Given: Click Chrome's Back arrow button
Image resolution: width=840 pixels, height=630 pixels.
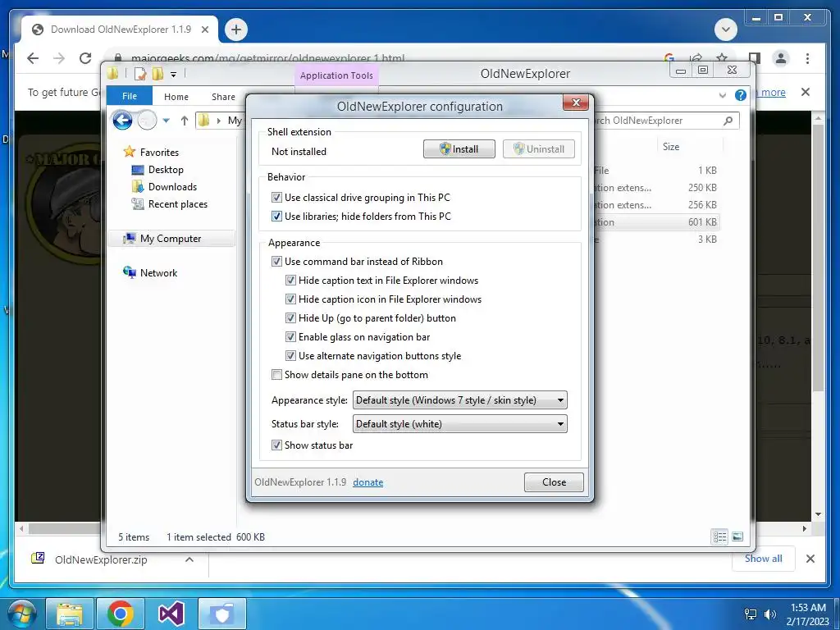Looking at the screenshot, I should tap(33, 58).
